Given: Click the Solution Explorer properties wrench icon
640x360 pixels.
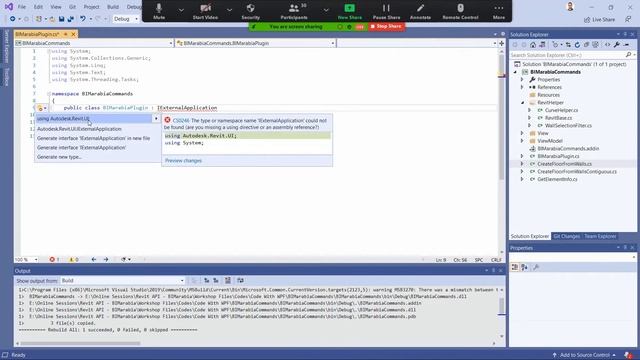Looking at the screenshot, I should [617, 45].
